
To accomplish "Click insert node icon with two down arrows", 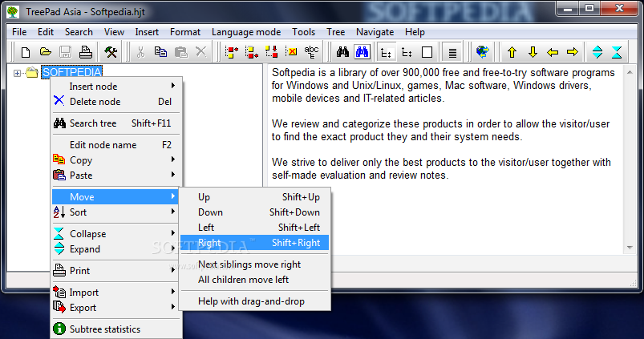I will pyautogui.click(x=272, y=52).
